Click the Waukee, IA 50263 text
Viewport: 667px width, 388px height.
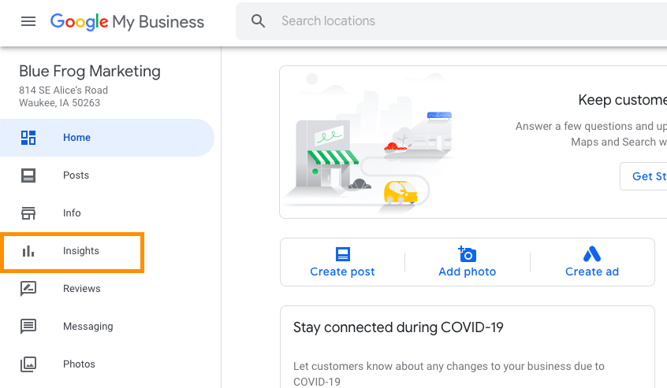pyautogui.click(x=60, y=103)
